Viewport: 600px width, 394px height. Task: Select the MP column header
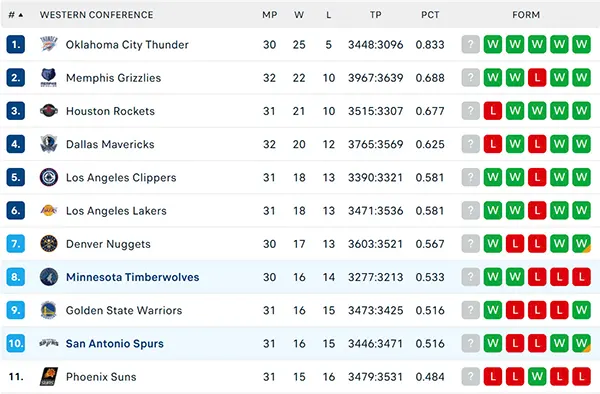269,15
